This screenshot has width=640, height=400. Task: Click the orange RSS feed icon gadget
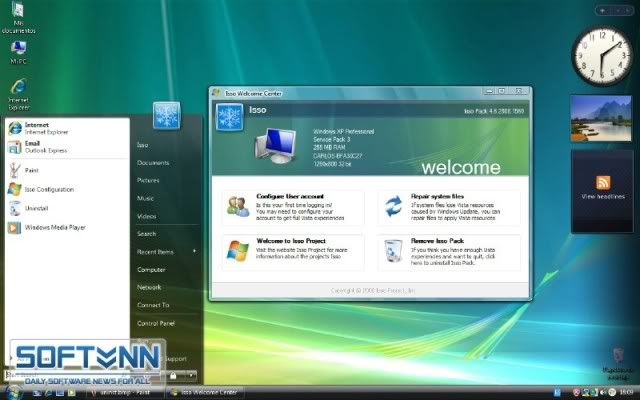(x=603, y=182)
